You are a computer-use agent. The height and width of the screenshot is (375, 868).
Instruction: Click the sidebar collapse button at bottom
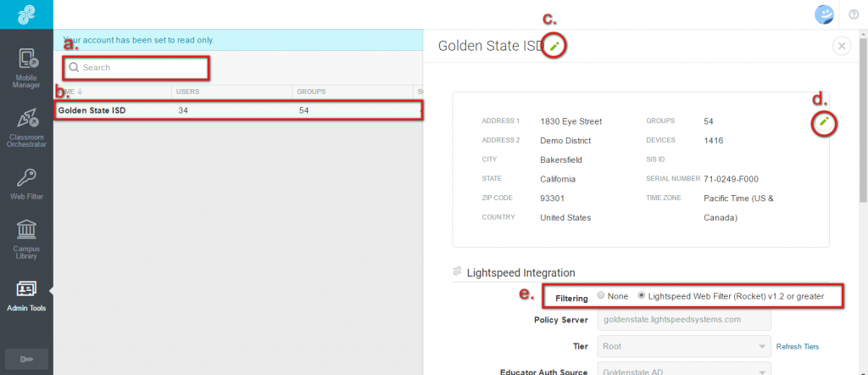coord(26,359)
